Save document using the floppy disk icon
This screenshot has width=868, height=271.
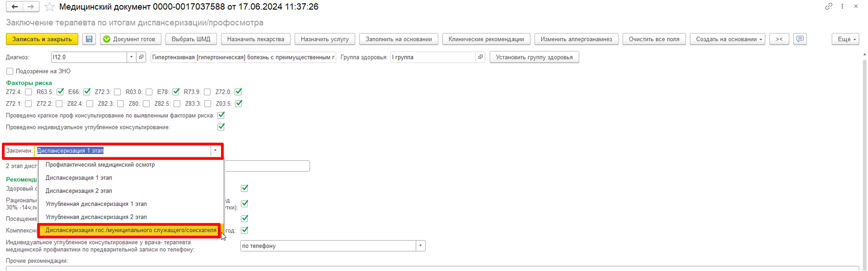pos(89,39)
